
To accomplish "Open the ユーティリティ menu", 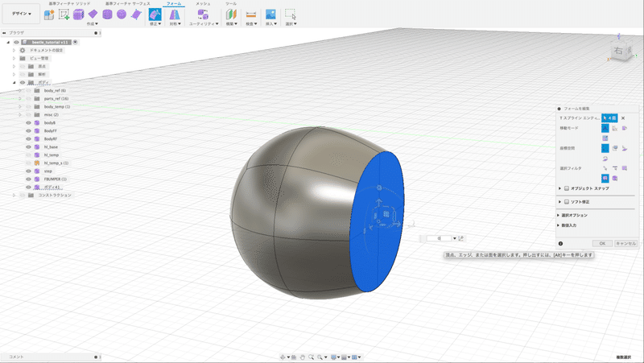I will click(204, 24).
